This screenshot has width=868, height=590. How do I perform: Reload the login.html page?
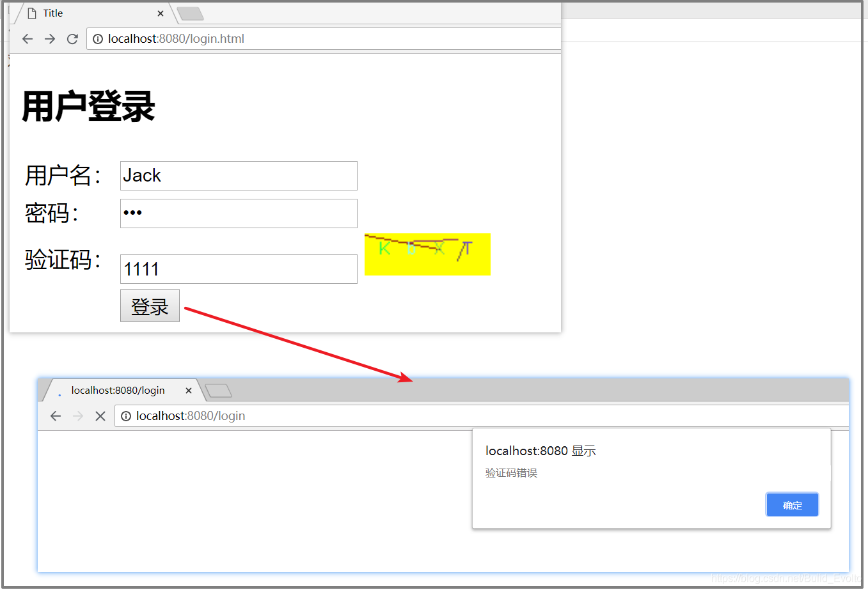72,39
